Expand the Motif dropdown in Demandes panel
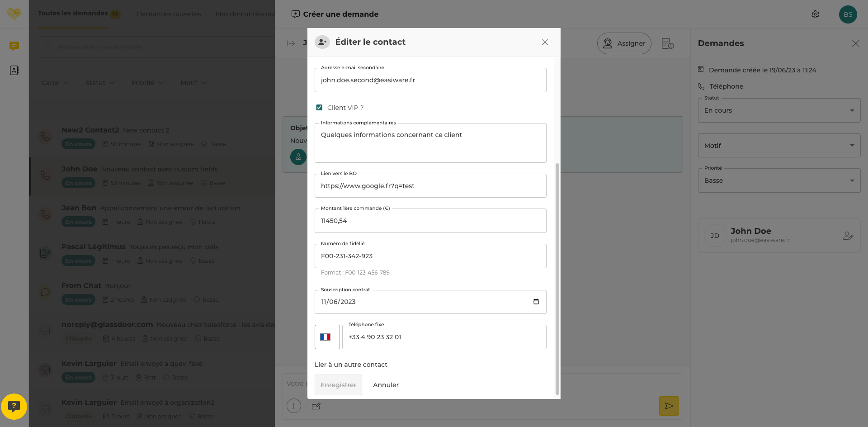The height and width of the screenshot is (427, 868). click(778, 146)
